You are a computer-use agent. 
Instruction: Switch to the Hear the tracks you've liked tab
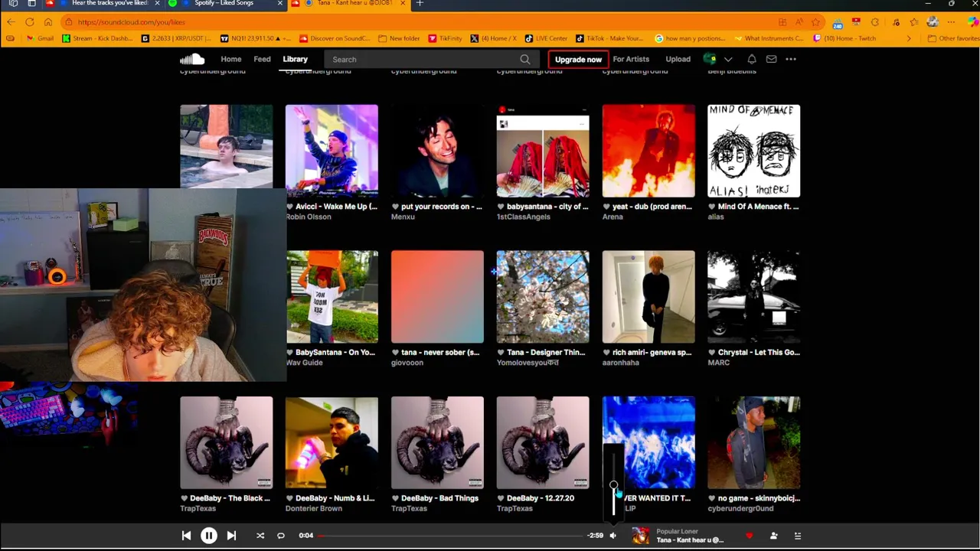[x=109, y=4]
